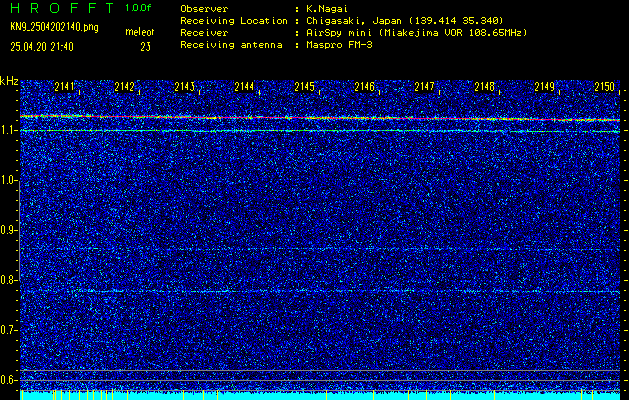Screen dimensions: 629x400
Task: Click the Receiver field label
Action: point(204,33)
